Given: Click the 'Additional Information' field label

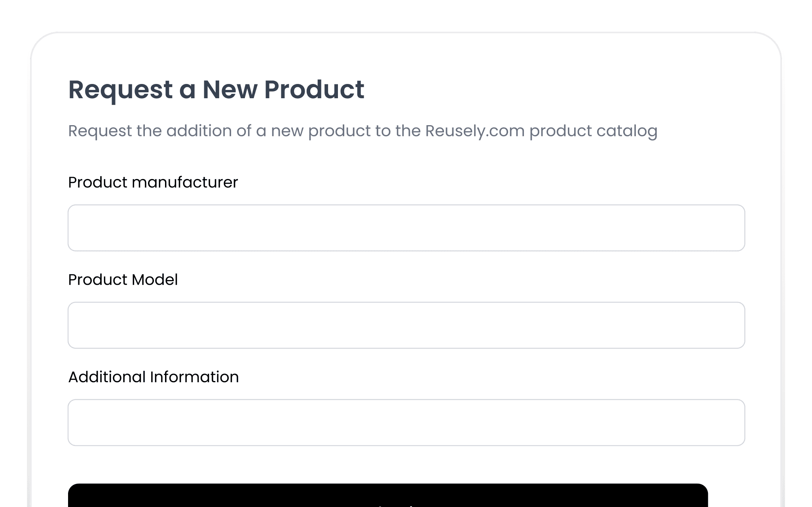Looking at the screenshot, I should pyautogui.click(x=154, y=377).
